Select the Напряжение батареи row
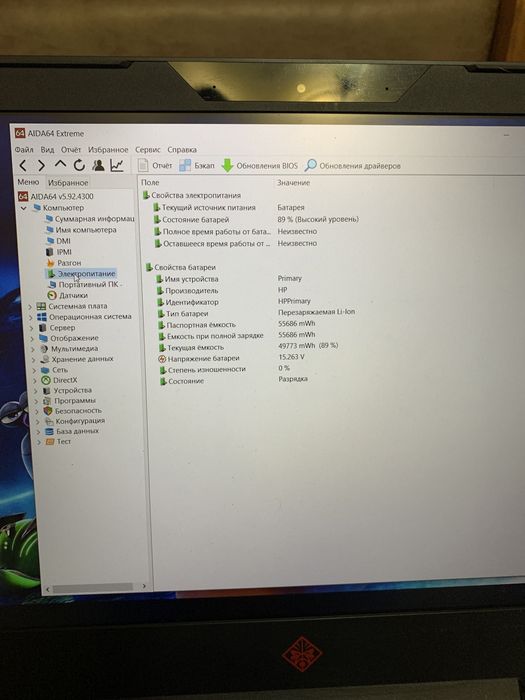525x700 pixels. click(232, 358)
